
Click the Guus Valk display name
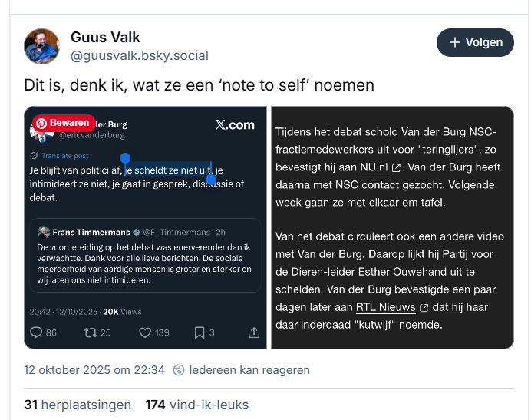[105, 38]
